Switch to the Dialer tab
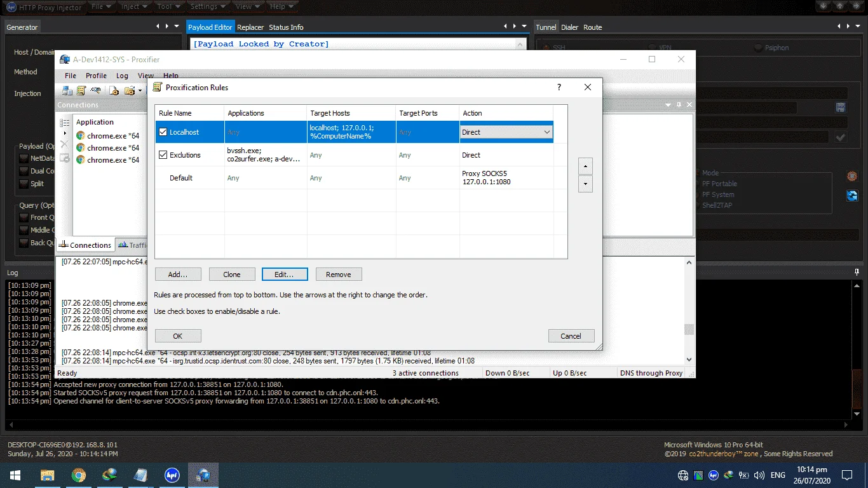Viewport: 868px width, 488px height. pos(569,27)
